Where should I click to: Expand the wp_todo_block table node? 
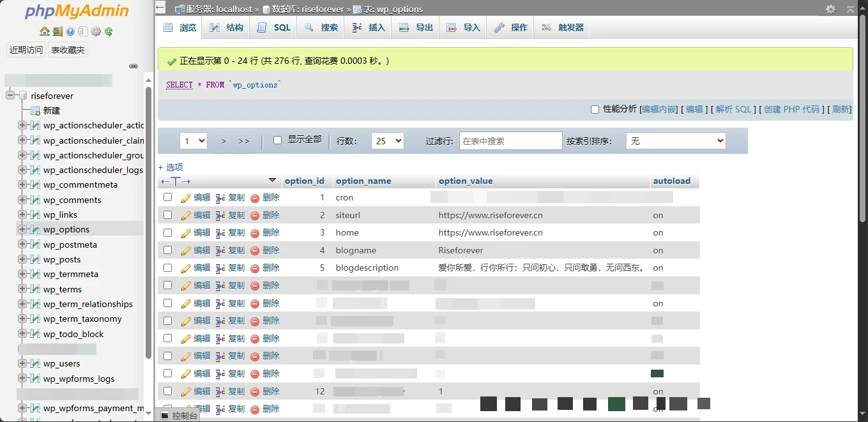pyautogui.click(x=22, y=334)
